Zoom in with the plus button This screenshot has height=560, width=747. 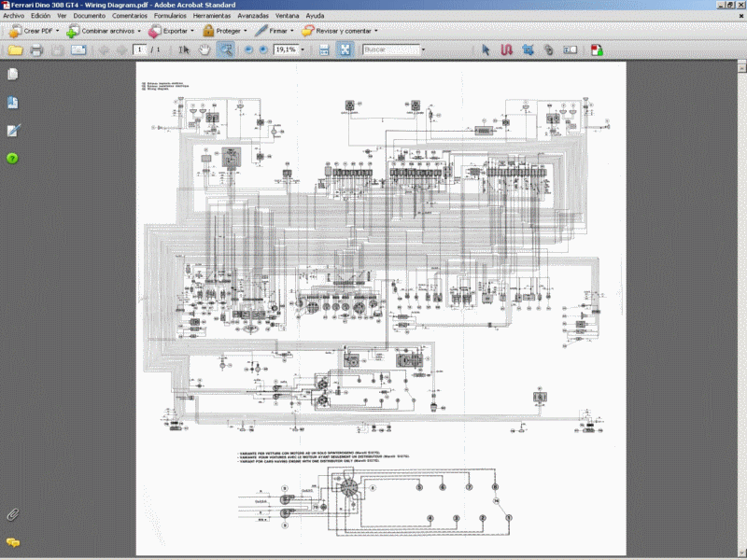[x=263, y=50]
